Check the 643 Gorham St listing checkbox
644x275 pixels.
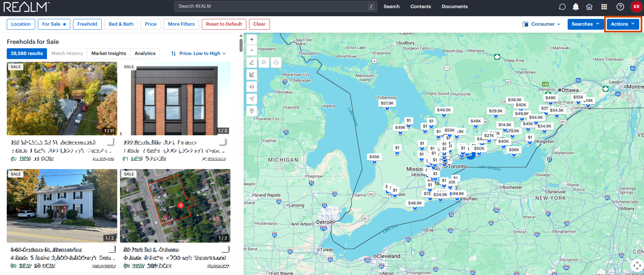point(111,249)
